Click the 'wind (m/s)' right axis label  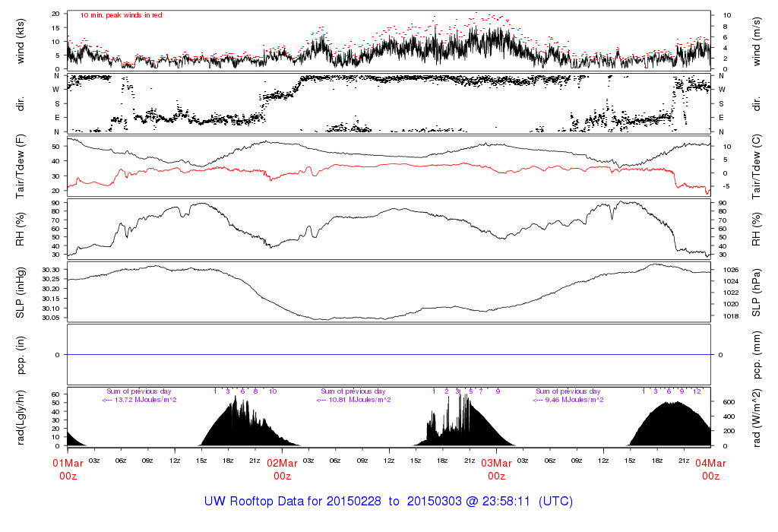[757, 40]
